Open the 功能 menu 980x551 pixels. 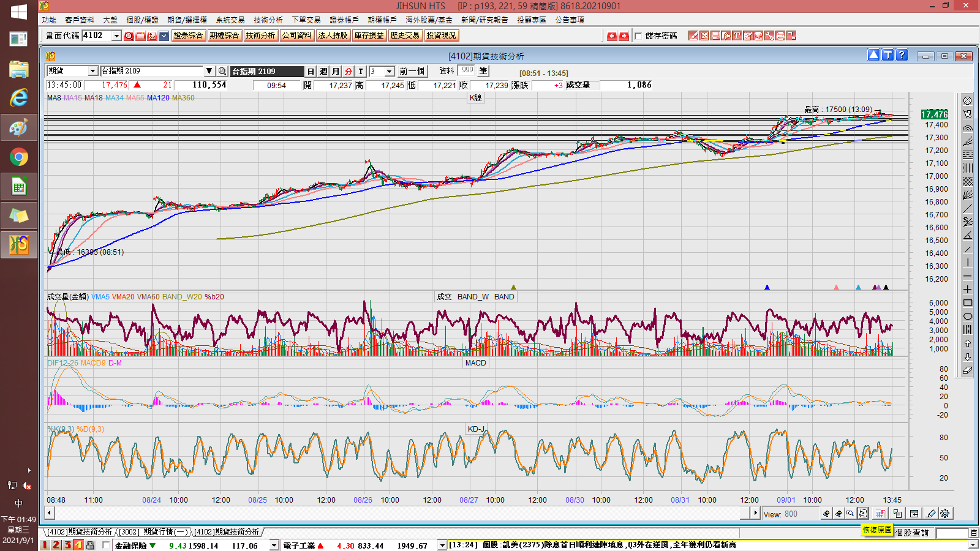[49, 20]
